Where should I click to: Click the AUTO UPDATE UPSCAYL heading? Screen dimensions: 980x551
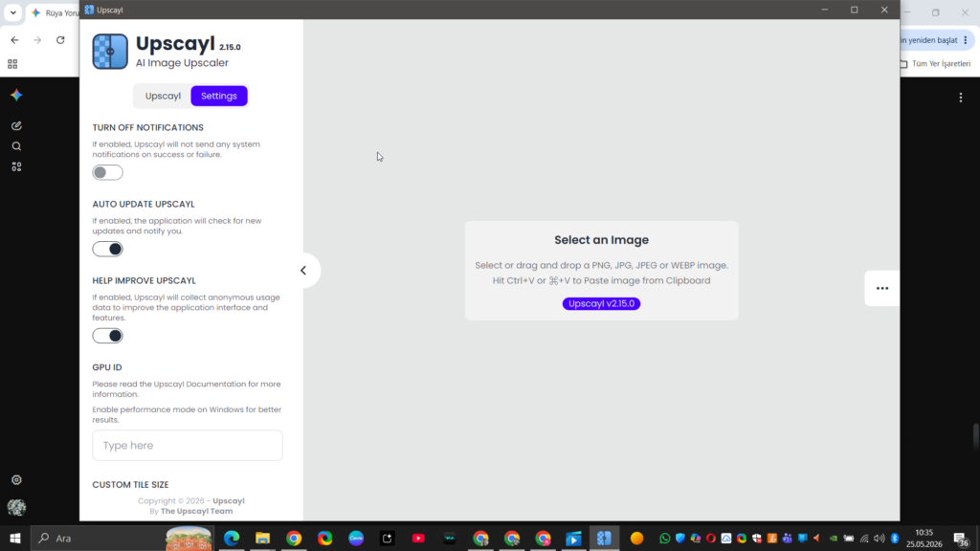[144, 205]
